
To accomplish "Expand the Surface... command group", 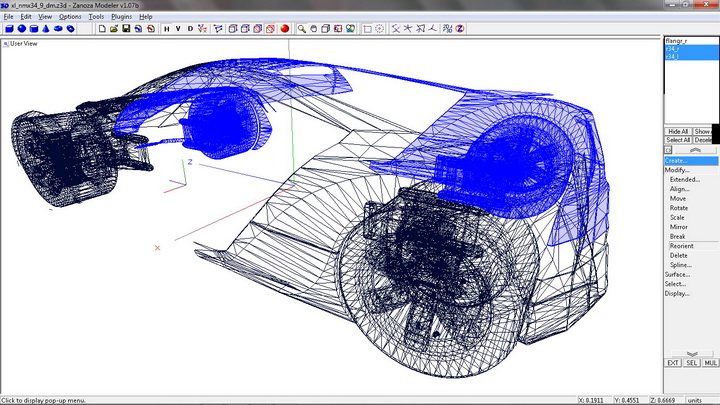I will coord(677,274).
